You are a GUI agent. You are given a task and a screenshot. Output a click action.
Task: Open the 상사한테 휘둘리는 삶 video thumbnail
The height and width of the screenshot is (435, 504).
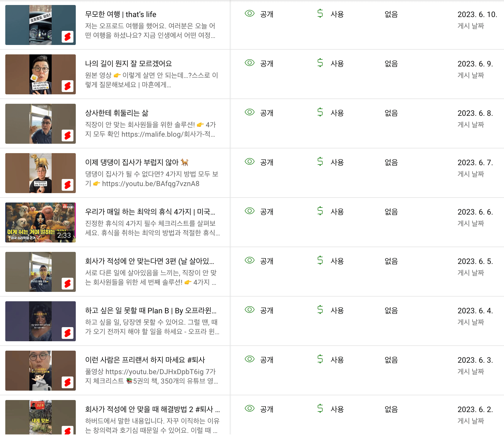(x=41, y=124)
